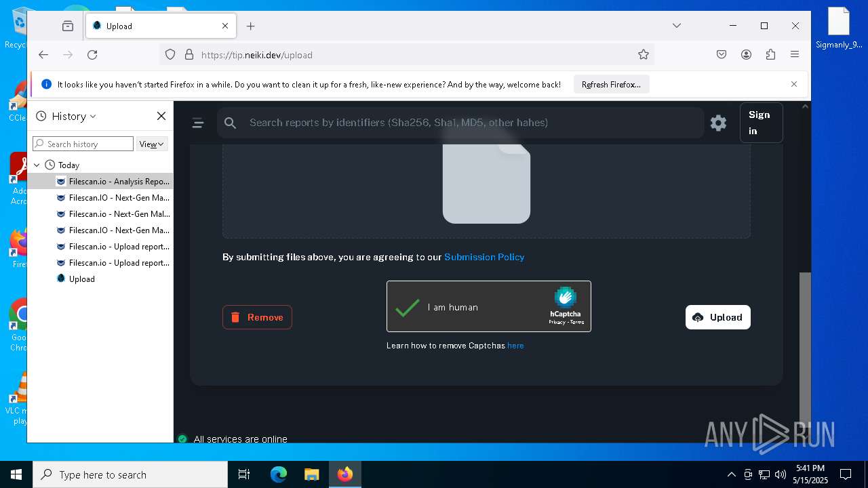Show site security padlock info
Screen dimensions: 868x488
(x=189, y=55)
